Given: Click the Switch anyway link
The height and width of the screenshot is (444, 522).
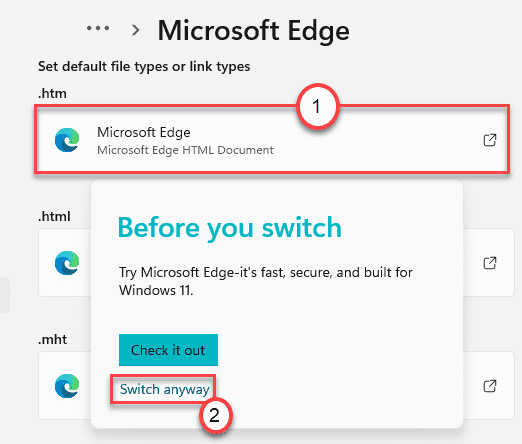Looking at the screenshot, I should pos(165,389).
